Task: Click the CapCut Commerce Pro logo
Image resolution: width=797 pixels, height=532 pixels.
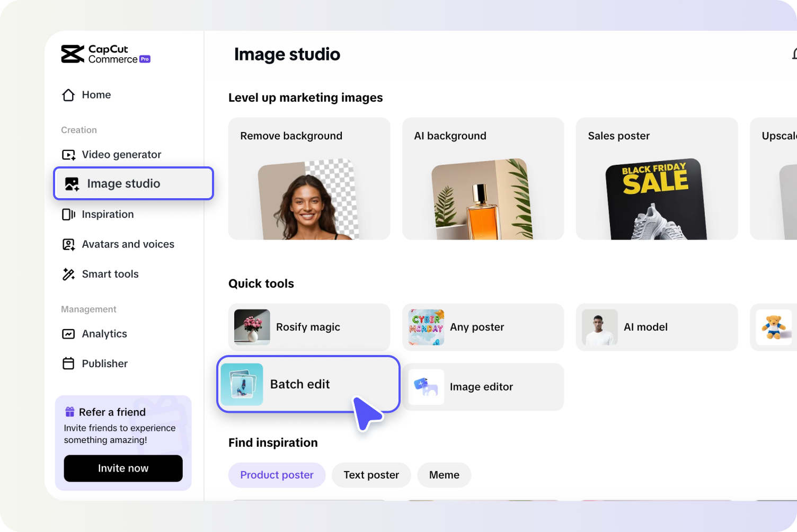Action: click(105, 54)
